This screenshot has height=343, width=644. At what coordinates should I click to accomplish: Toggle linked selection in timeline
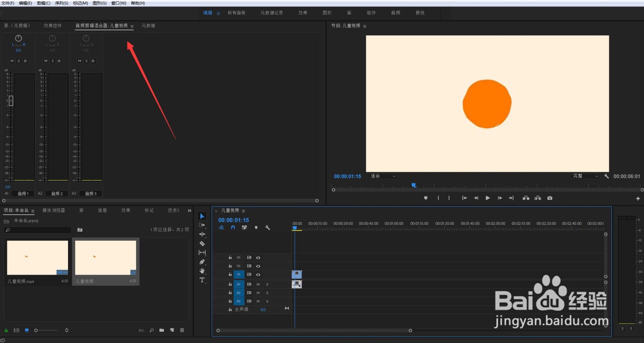click(x=244, y=228)
